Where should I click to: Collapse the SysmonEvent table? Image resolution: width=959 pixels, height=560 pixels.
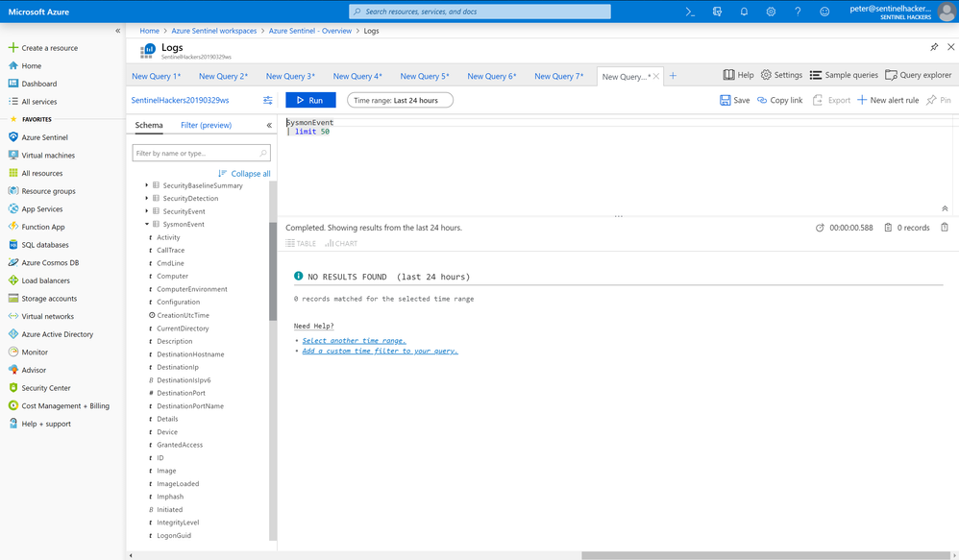pos(147,225)
